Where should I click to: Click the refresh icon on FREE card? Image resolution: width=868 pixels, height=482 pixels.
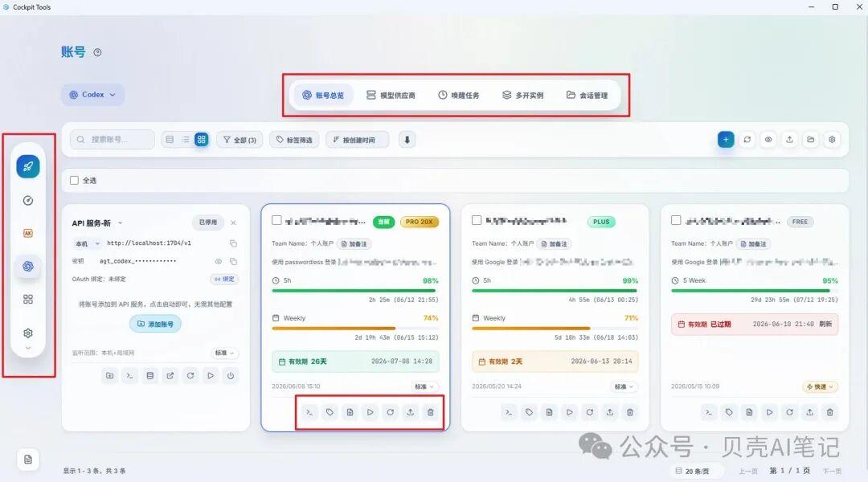pyautogui.click(x=789, y=412)
